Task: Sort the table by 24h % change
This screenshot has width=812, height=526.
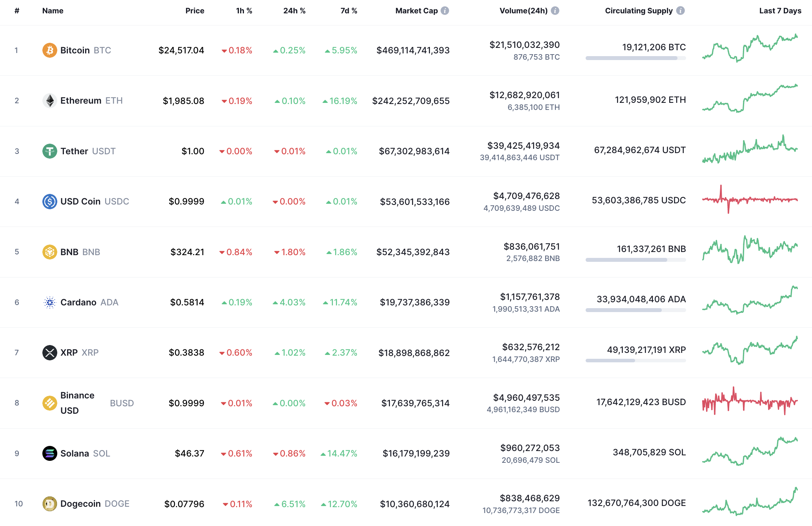Action: tap(294, 11)
